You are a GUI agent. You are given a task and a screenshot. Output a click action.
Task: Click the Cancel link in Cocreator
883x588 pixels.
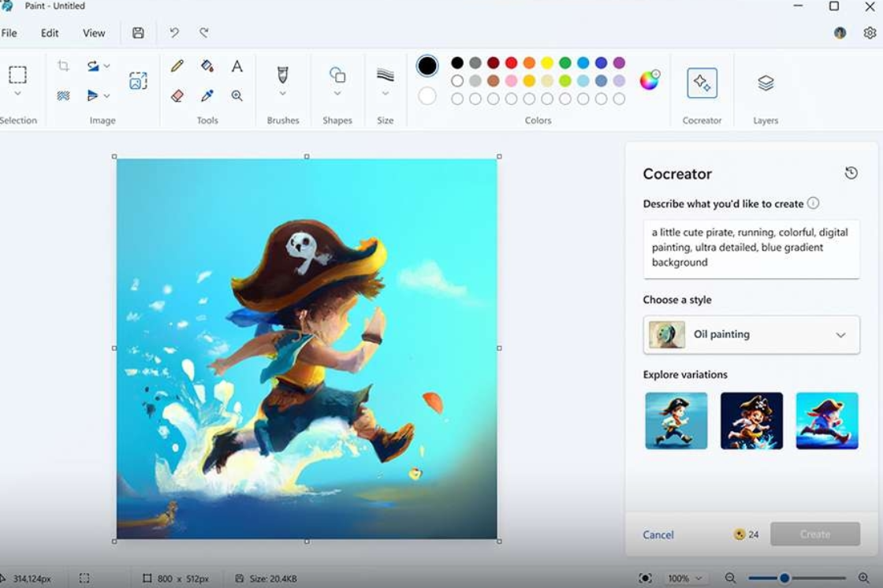pos(658,534)
